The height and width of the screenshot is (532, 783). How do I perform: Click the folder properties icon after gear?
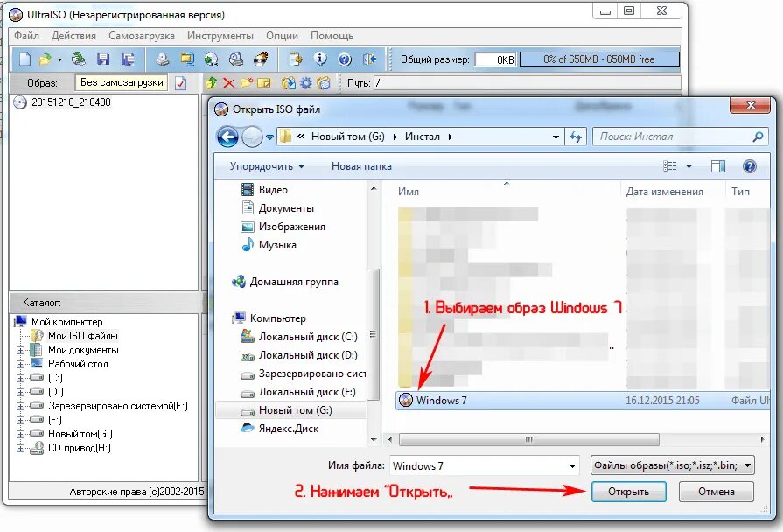[x=324, y=83]
